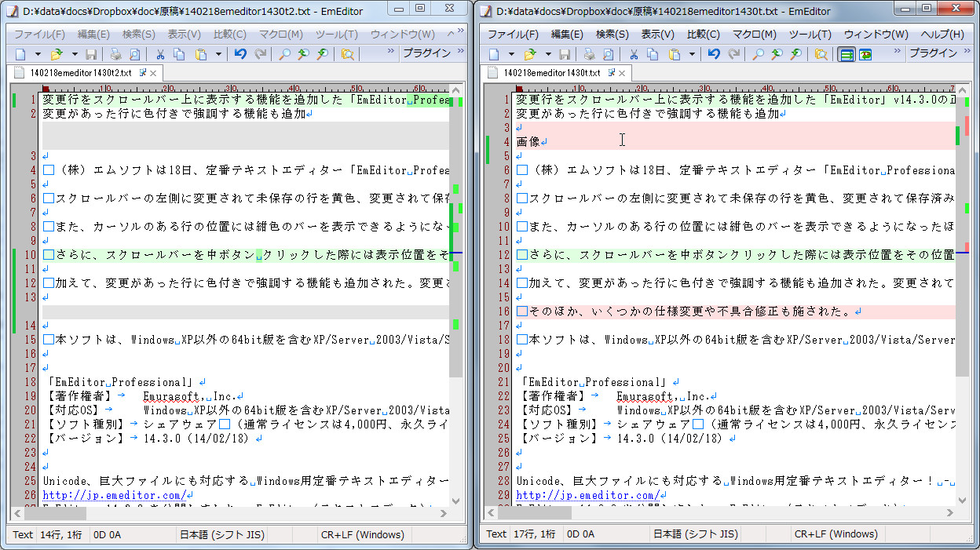
Task: Click Copy icon in 1430t2.txt window
Action: pyautogui.click(x=179, y=54)
